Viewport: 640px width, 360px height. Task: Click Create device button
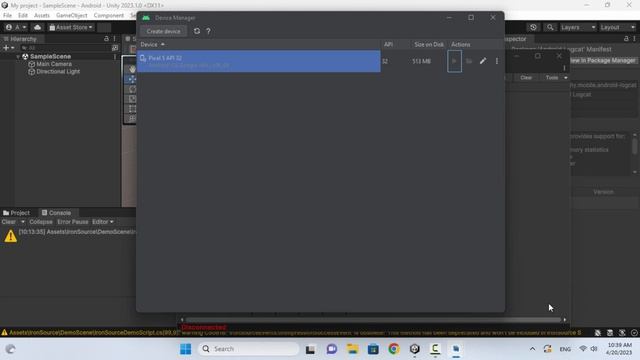click(163, 31)
